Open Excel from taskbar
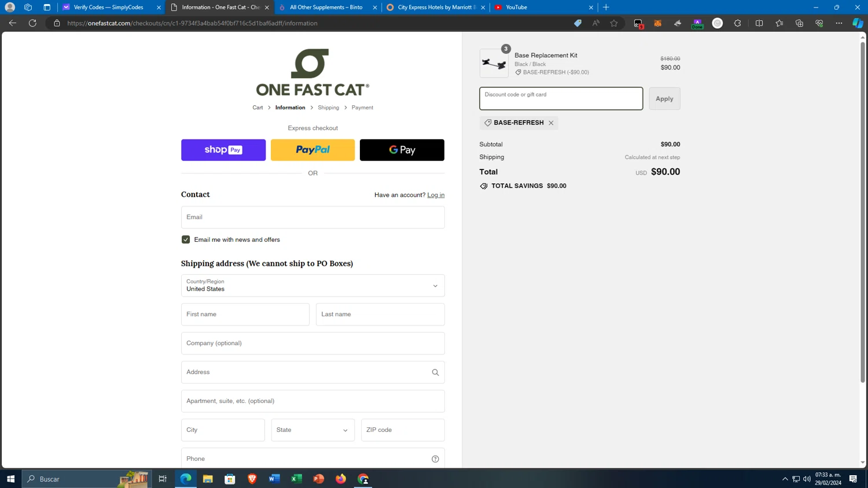This screenshot has height=488, width=868. click(x=296, y=479)
